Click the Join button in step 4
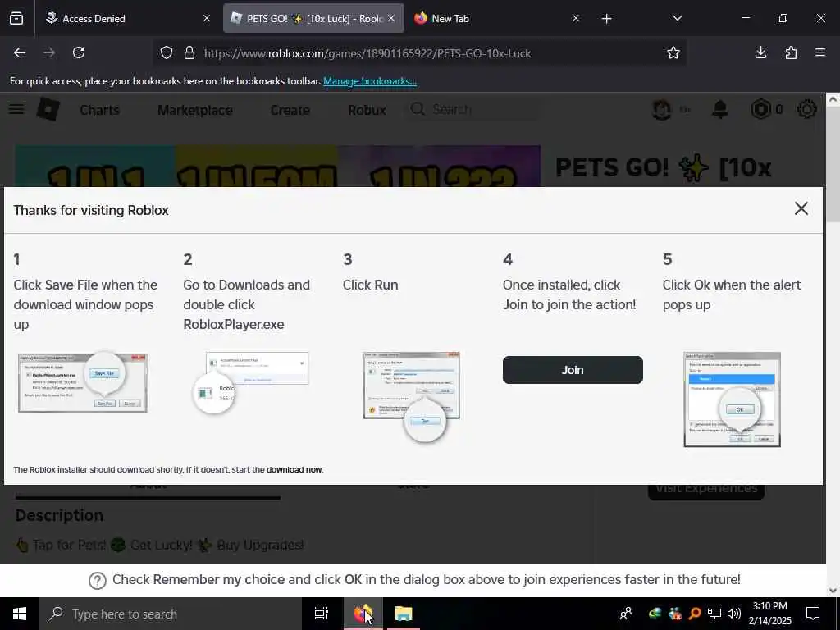This screenshot has height=630, width=840. click(572, 370)
